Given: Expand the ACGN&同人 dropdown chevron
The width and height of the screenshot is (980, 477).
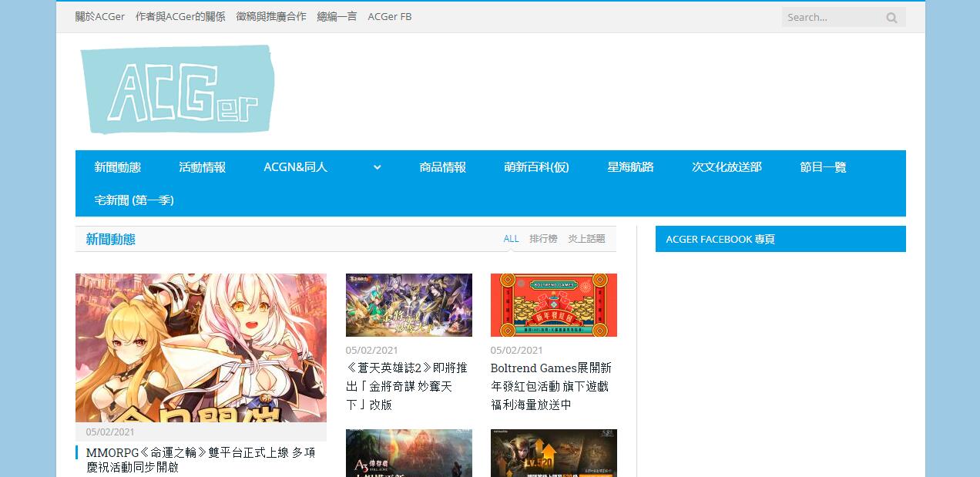Looking at the screenshot, I should 377,167.
